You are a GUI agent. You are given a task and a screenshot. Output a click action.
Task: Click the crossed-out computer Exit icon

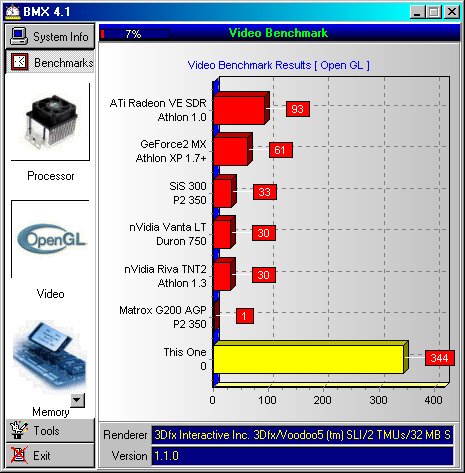click(x=18, y=455)
